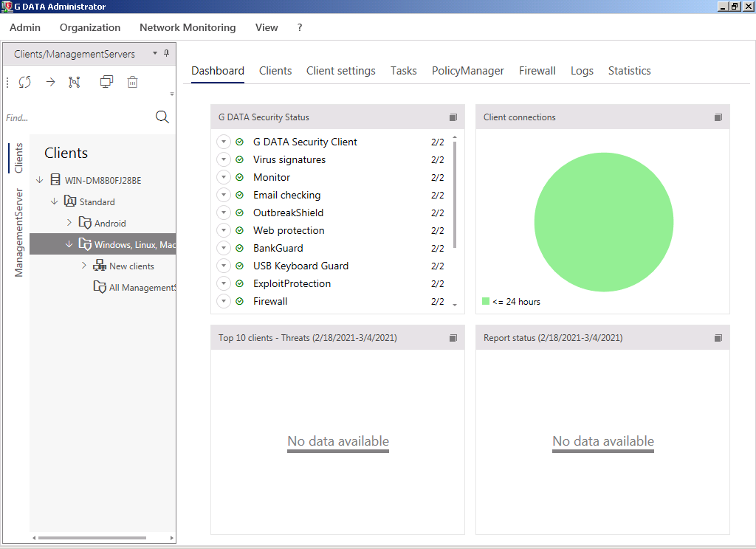Maximize the G DATA Security Status widget
Screen dimensions: 756x549
[453, 117]
